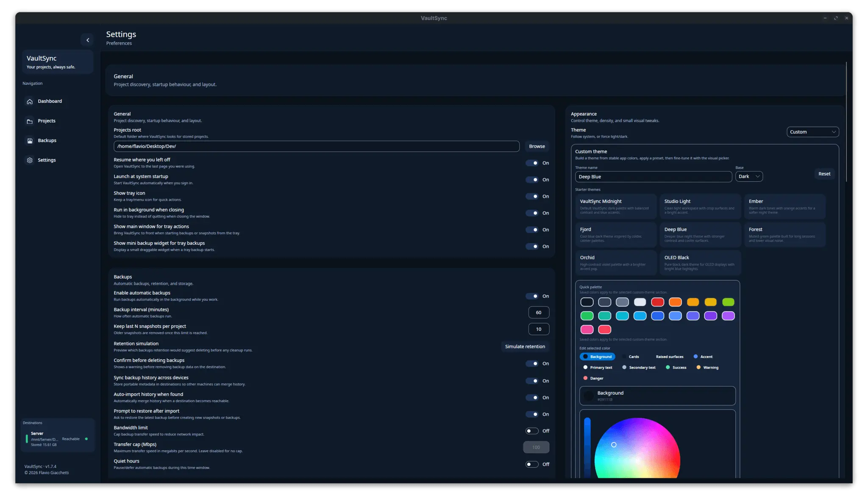Click the Backup interval field showing 60

click(x=538, y=312)
